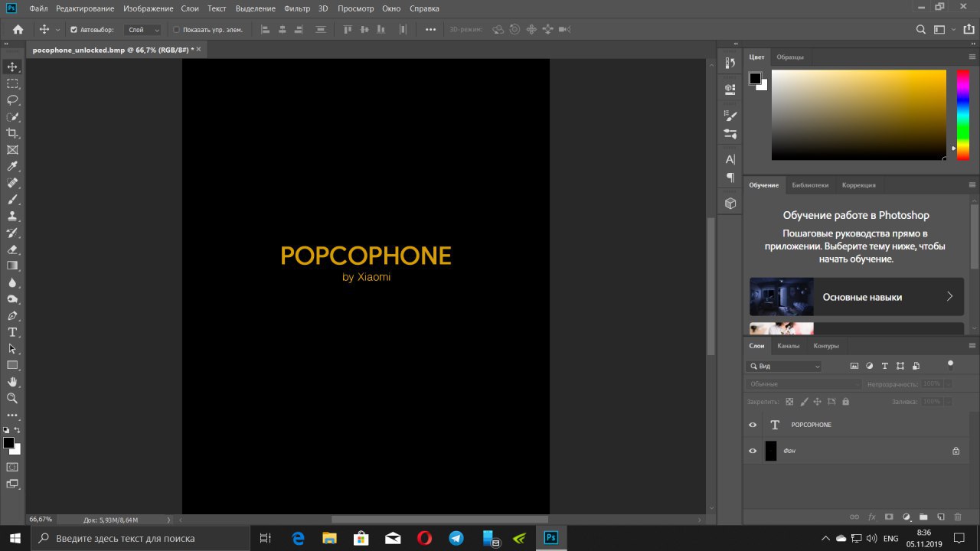The height and width of the screenshot is (551, 980).
Task: Toggle Quick Mask mode icon
Action: (x=12, y=467)
